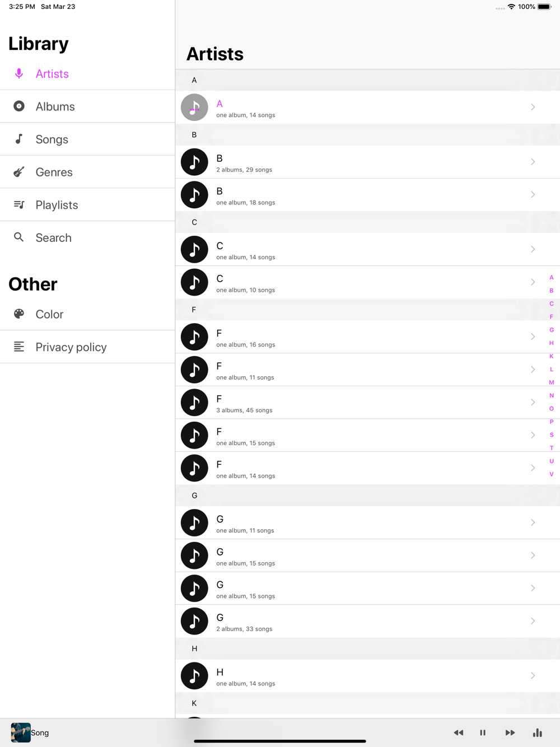This screenshot has width=560, height=747.
Task: Tap the Artists microphone icon
Action: tap(19, 73)
